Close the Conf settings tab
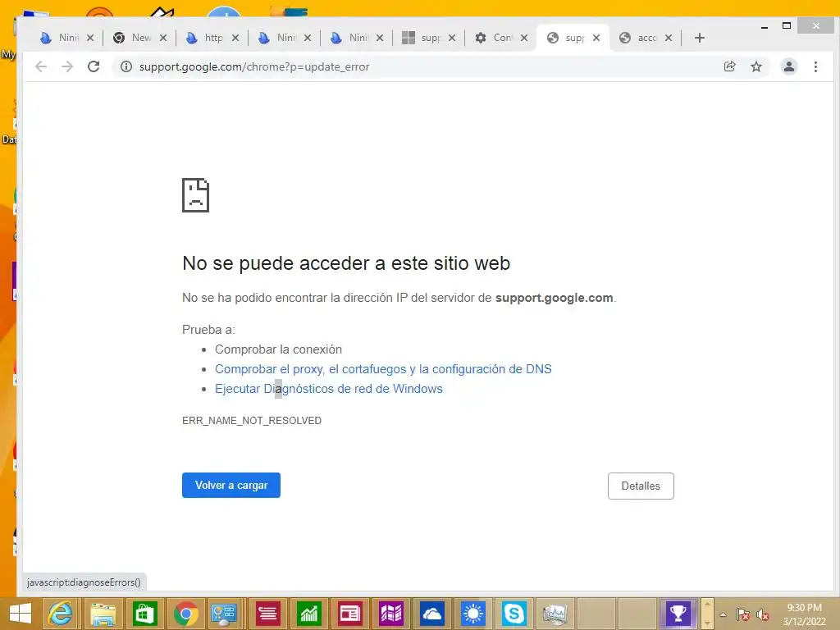 [524, 38]
